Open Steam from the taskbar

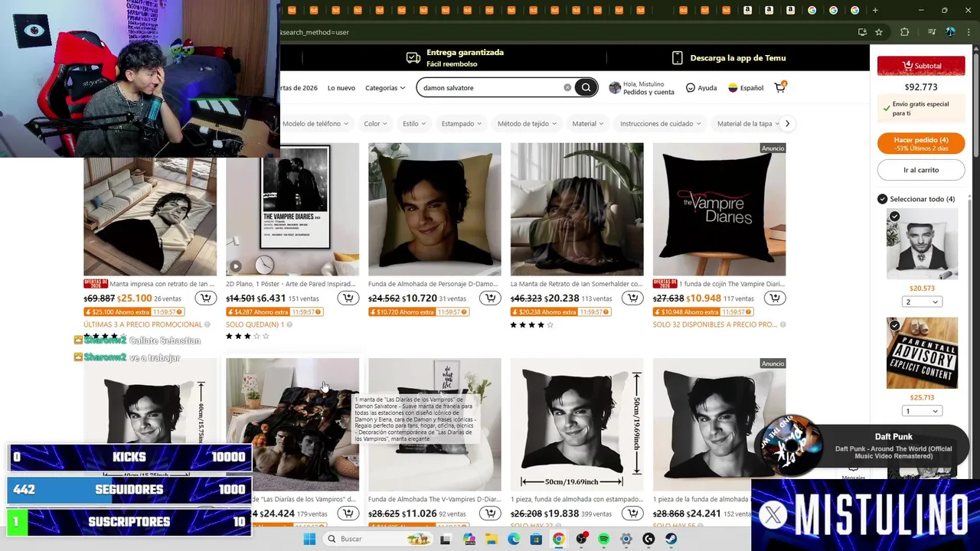pos(670,539)
